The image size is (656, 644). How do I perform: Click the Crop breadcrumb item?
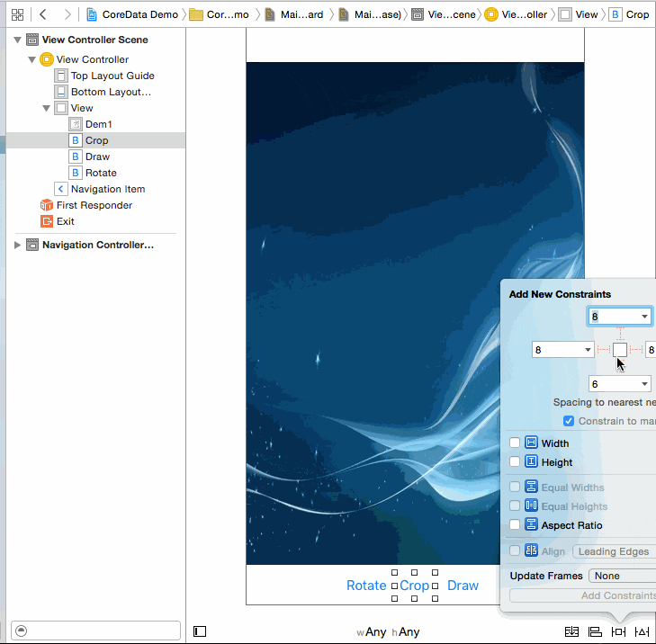point(629,14)
